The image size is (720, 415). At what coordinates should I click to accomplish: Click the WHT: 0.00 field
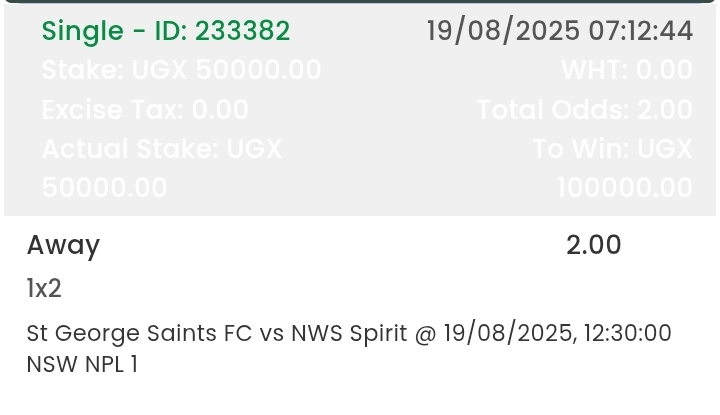tap(626, 70)
